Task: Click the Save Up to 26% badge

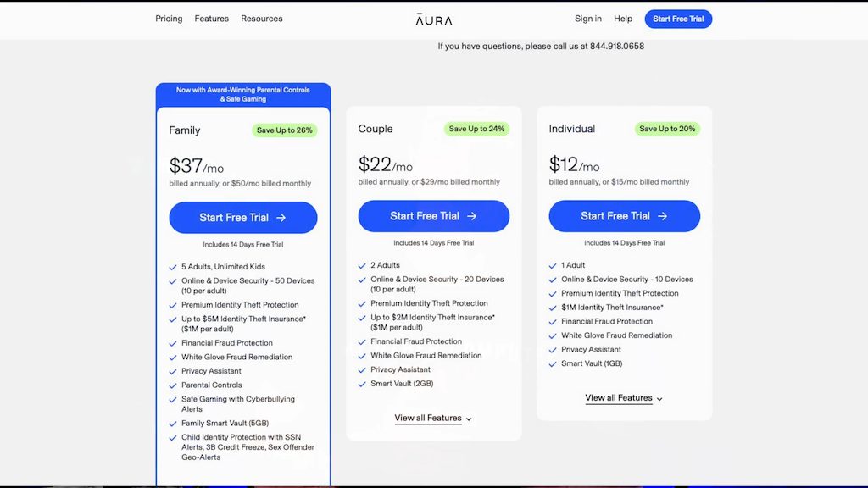Action: [x=285, y=130]
